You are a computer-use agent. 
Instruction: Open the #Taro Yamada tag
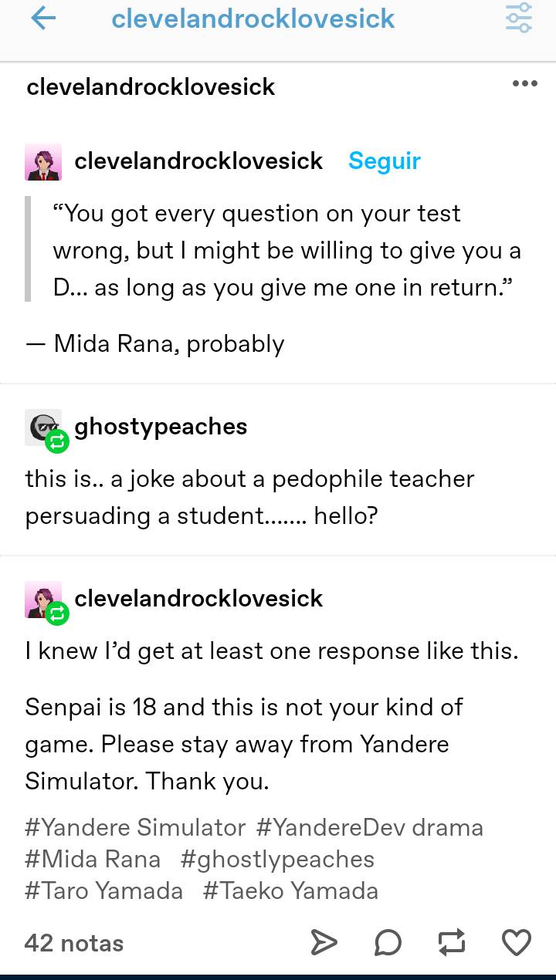103,890
